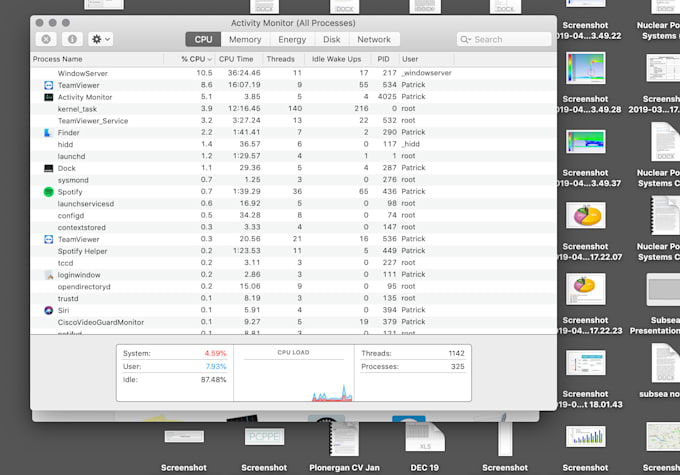Click the Activity Monitor process icon
The image size is (680, 475).
pos(49,97)
